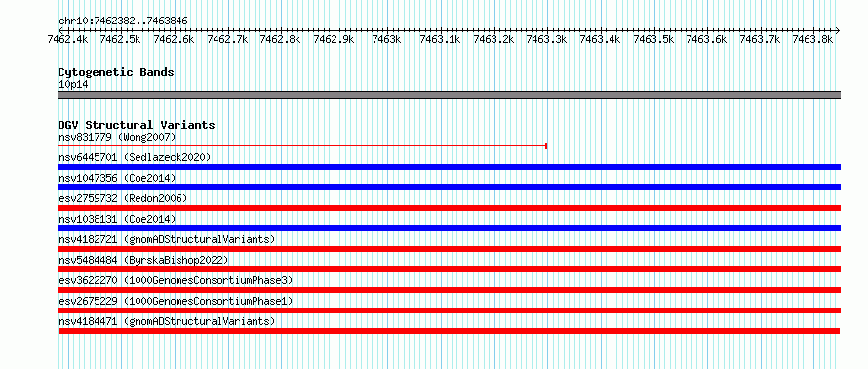Click the 7463.1k ruler tick label
The width and height of the screenshot is (868, 369).
440,39
